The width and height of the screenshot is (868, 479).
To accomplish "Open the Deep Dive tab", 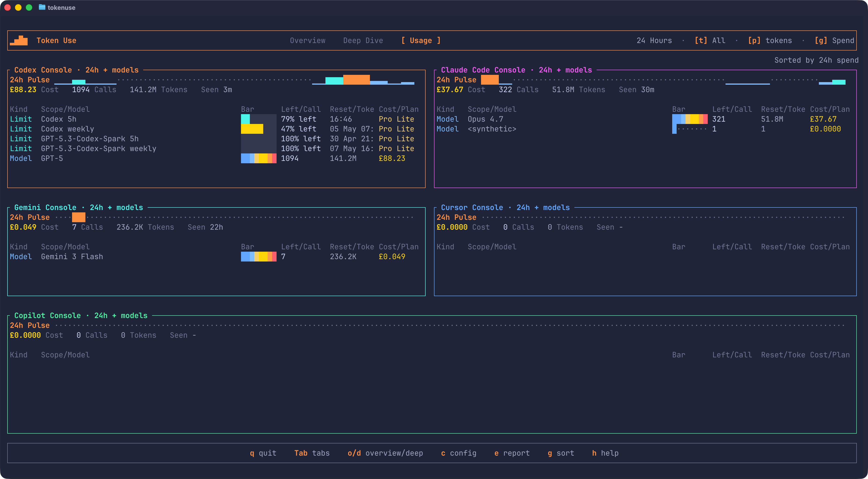I will 363,40.
